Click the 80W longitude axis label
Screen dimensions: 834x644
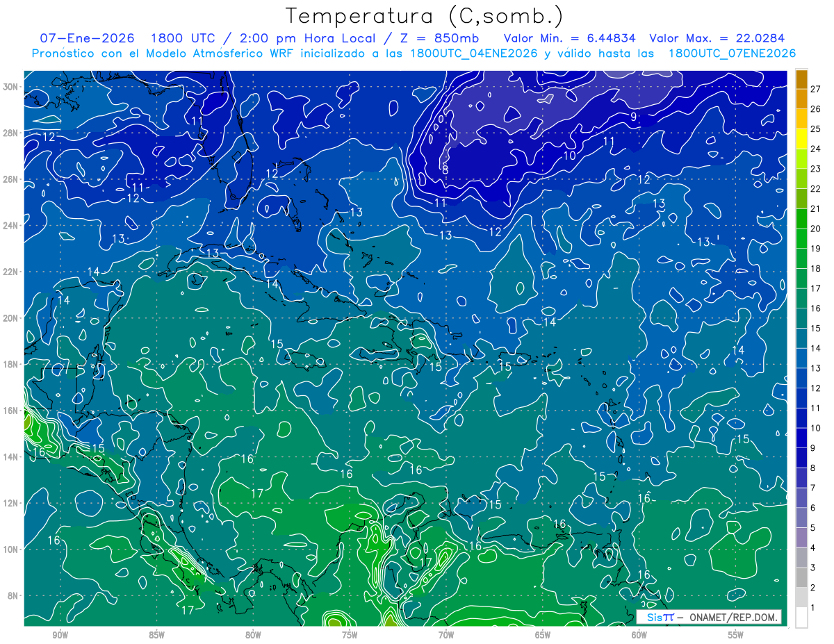(253, 636)
